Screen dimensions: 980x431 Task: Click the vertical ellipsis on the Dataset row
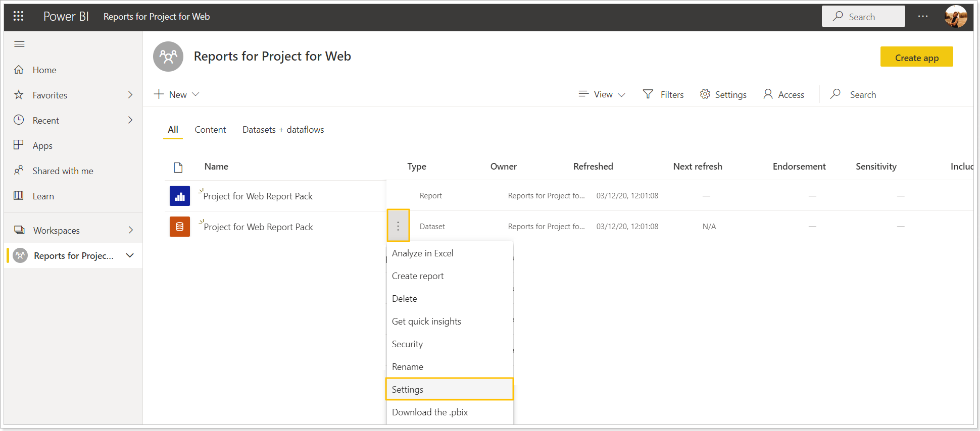(398, 226)
